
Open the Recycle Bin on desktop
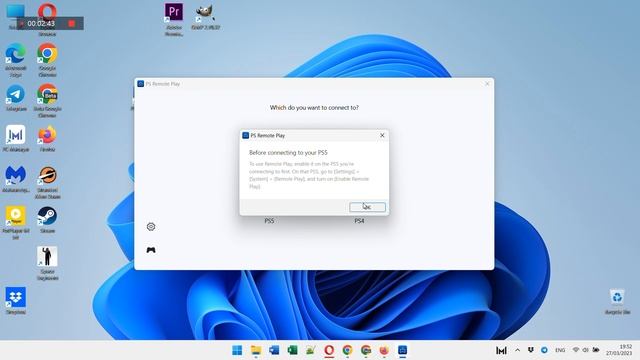point(617,301)
